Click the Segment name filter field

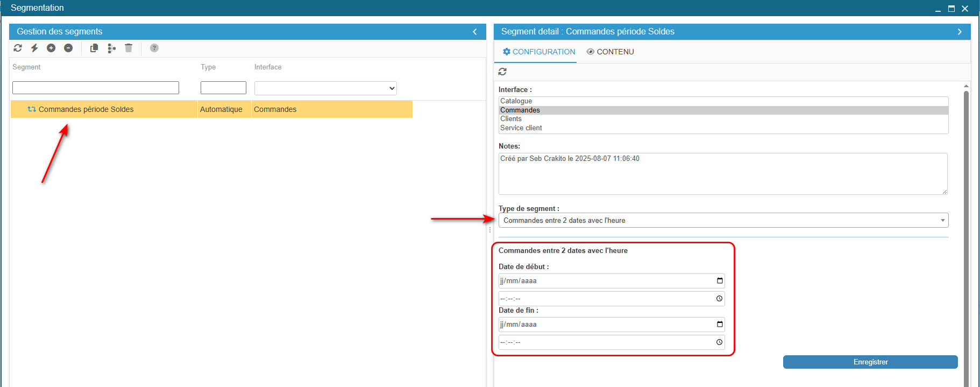[96, 88]
